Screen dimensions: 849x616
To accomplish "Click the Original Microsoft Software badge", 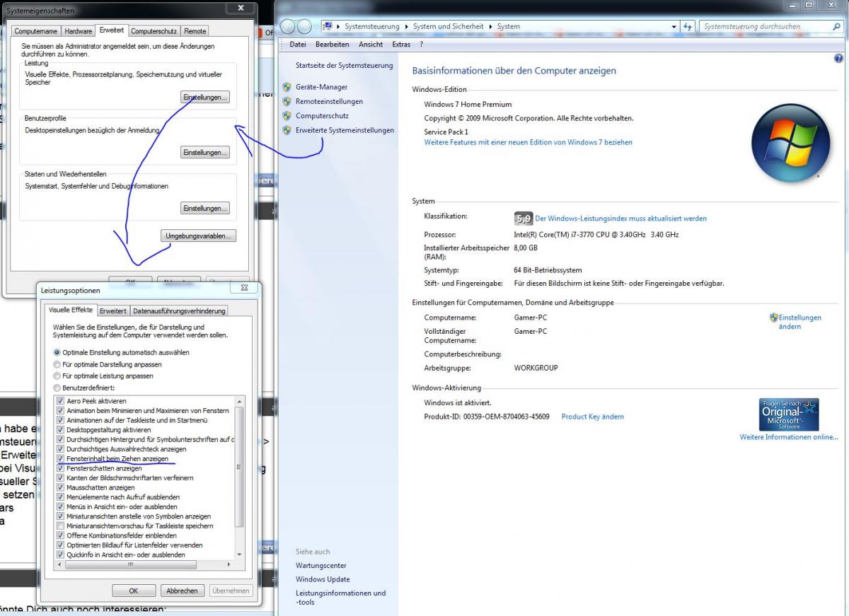I will pos(789,414).
